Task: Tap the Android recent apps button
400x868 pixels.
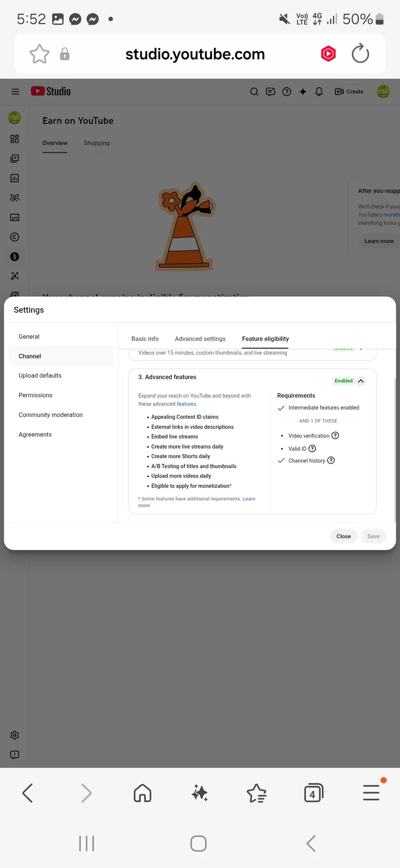Action: point(87,844)
